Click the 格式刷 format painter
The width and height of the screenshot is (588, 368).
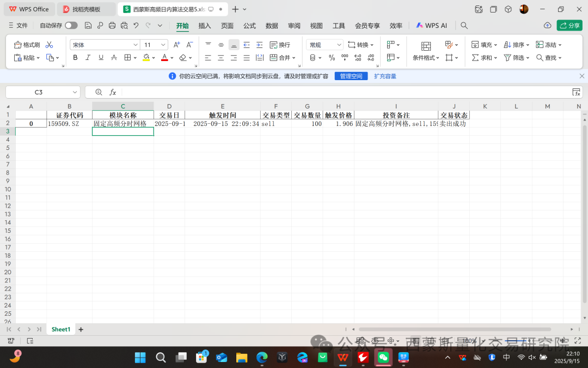click(x=27, y=45)
